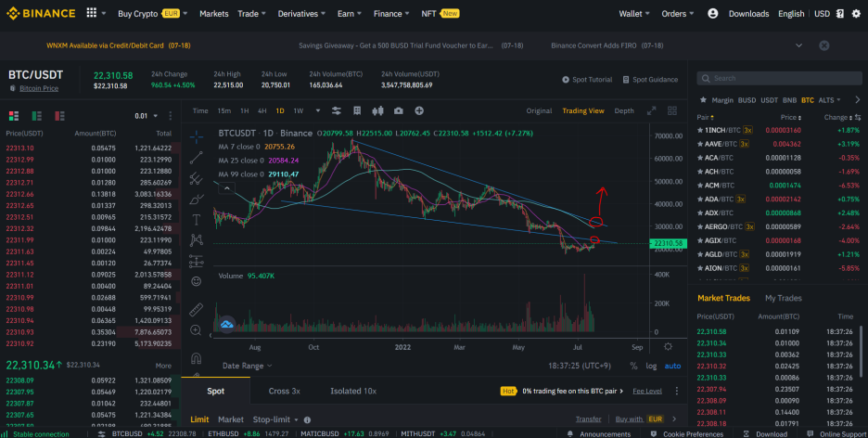Take a chart snapshot with camera icon
Viewport: 868px width, 438px height.
(x=399, y=110)
